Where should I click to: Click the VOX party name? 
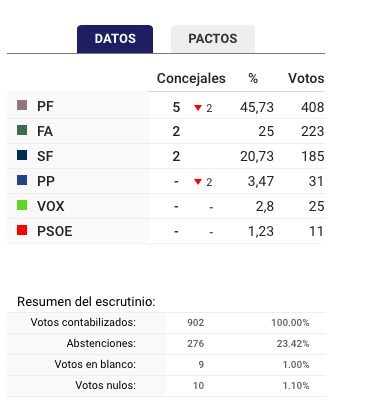(51, 206)
